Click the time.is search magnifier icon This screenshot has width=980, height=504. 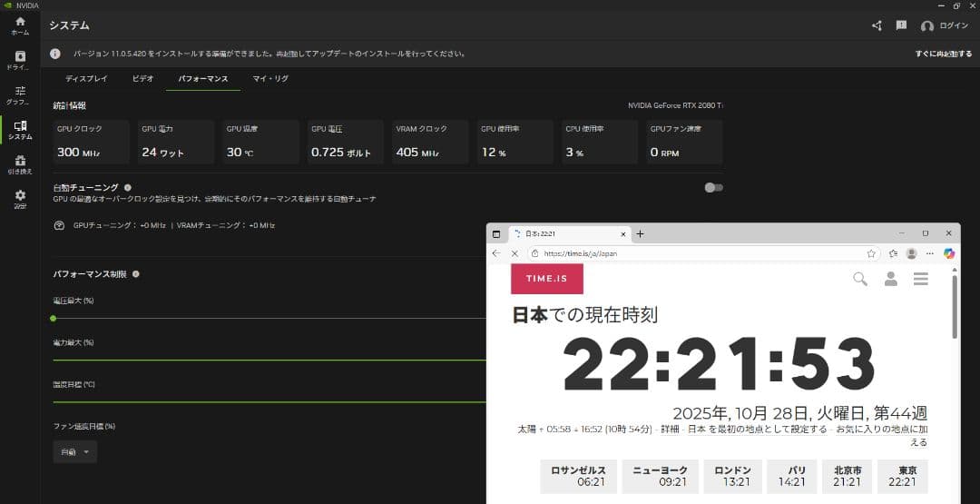coord(860,279)
